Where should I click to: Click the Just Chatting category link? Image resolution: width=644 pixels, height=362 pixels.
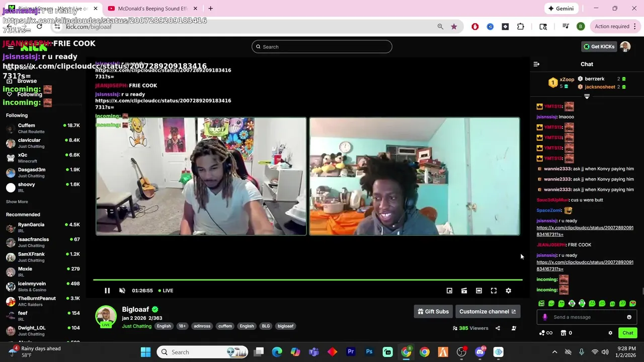tap(136, 326)
